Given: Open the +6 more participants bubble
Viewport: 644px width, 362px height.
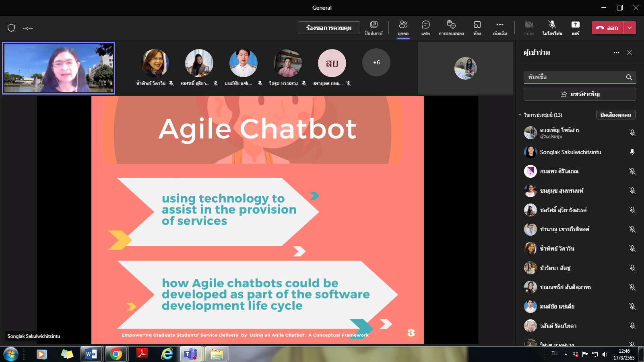Looking at the screenshot, I should coord(376,62).
